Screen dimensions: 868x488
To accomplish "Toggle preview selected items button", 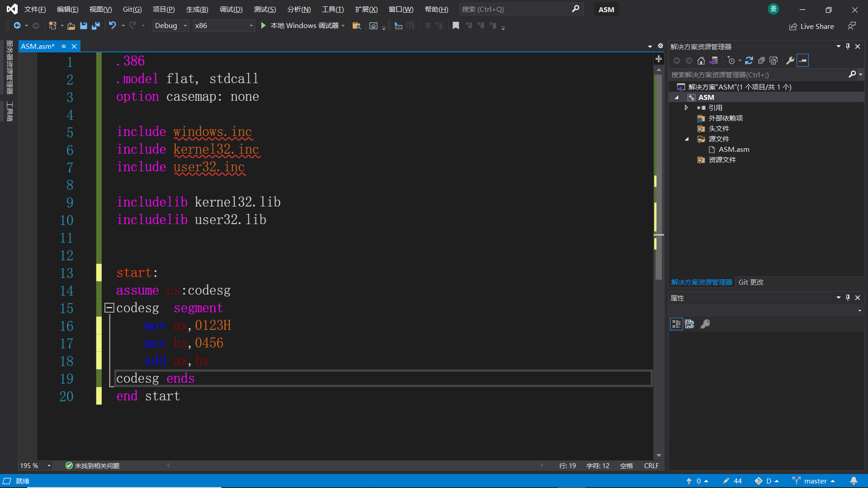I will [803, 61].
